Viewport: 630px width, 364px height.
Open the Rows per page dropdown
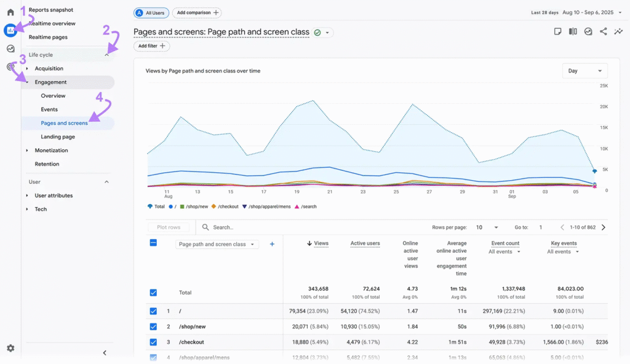487,228
